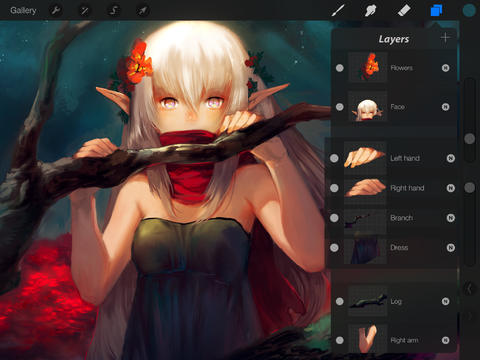Open blend mode N of Branch layer

tap(451, 218)
